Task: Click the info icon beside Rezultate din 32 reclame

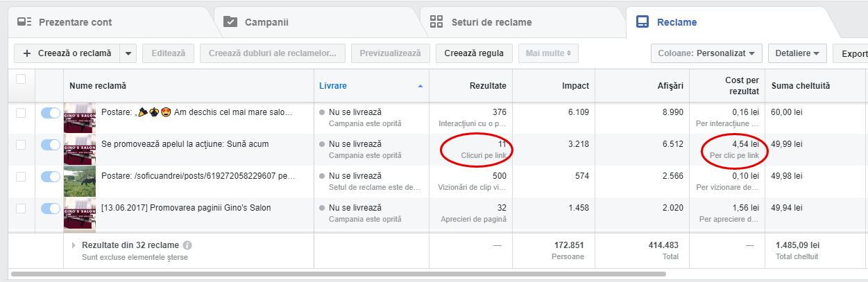Action: 188,245
